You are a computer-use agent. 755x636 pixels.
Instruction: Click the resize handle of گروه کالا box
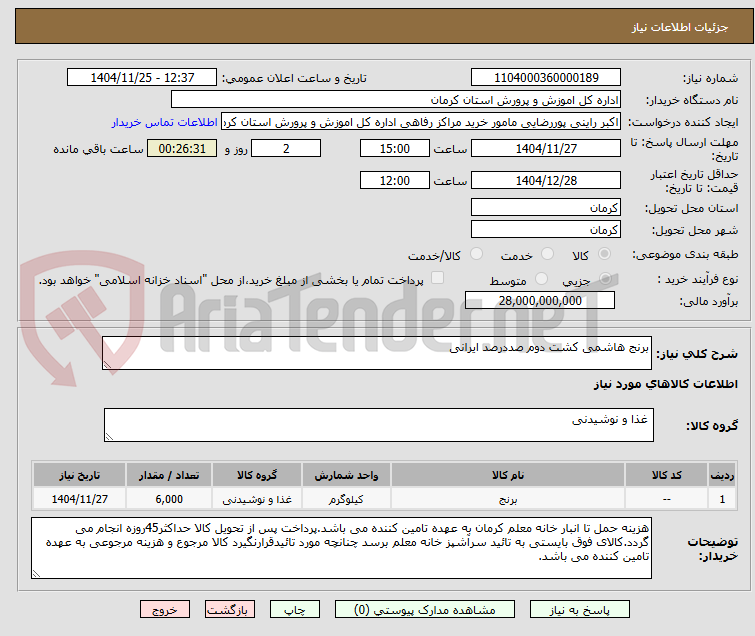109,437
